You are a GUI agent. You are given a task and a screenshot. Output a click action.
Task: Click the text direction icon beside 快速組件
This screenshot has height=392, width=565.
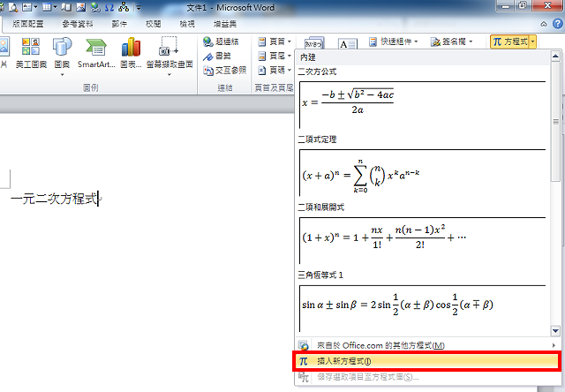click(314, 43)
